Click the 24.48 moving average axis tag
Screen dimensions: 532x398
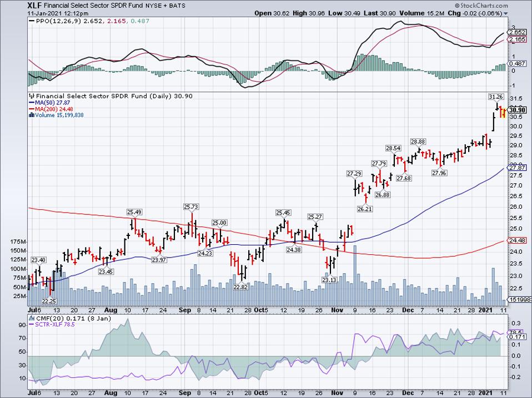coord(517,240)
